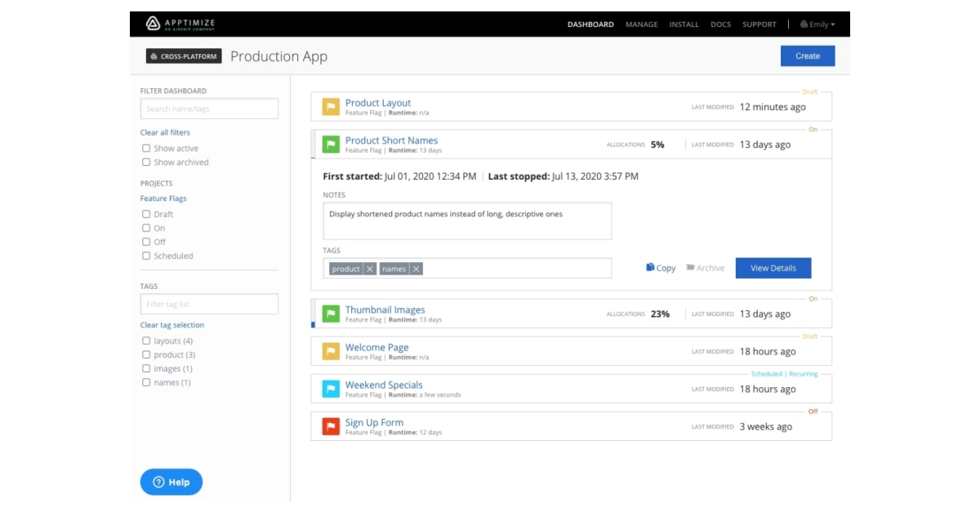Check the Draft project filter

(x=146, y=214)
